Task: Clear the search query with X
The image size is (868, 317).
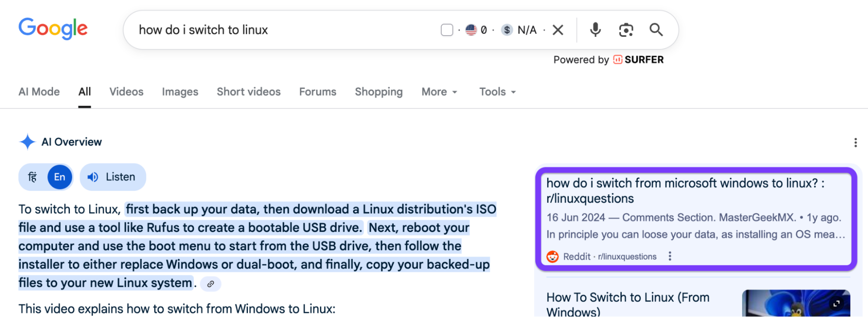Action: [x=558, y=30]
